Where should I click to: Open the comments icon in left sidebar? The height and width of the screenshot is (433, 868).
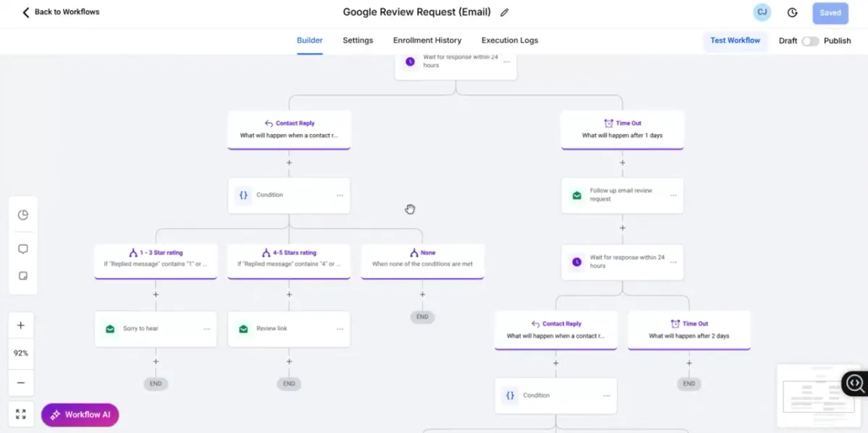[x=23, y=249]
